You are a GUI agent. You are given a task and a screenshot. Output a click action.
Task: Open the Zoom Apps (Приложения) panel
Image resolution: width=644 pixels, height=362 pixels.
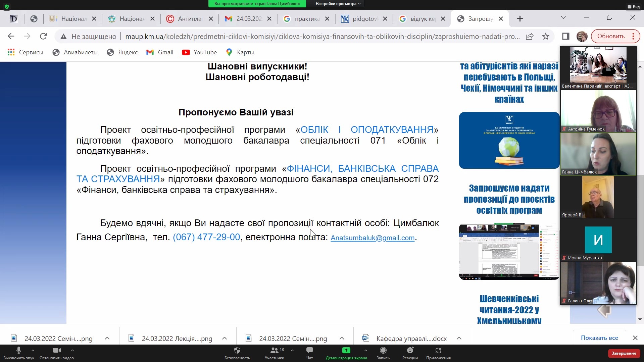click(x=438, y=353)
